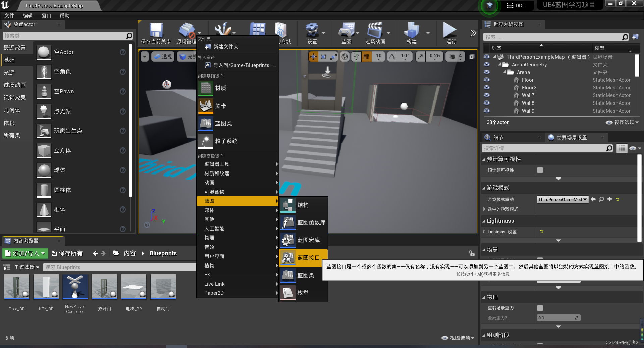Toggle surface snapping icon in viewport
Screen dimensions: 644x348
tap(356, 57)
